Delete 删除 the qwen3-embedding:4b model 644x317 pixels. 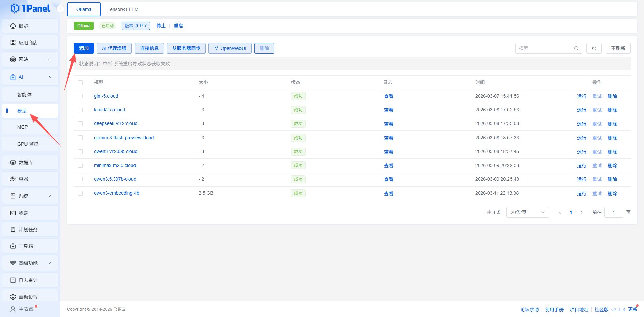point(612,194)
